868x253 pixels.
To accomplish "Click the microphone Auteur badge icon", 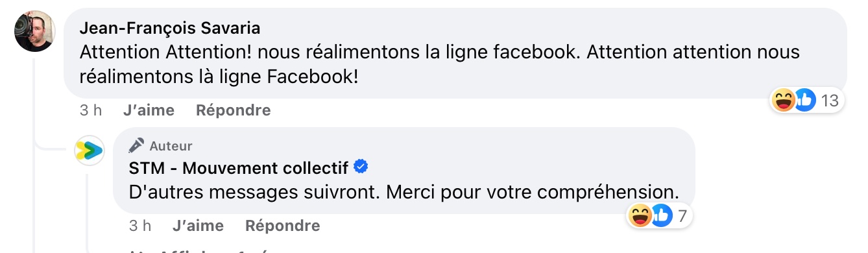I will point(136,146).
